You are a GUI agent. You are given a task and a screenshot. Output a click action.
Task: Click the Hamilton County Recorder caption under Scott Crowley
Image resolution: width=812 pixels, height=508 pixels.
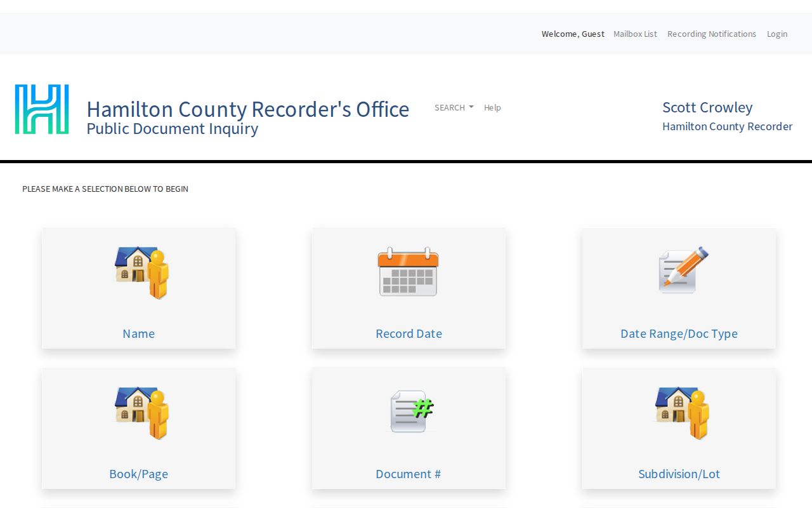coord(728,126)
